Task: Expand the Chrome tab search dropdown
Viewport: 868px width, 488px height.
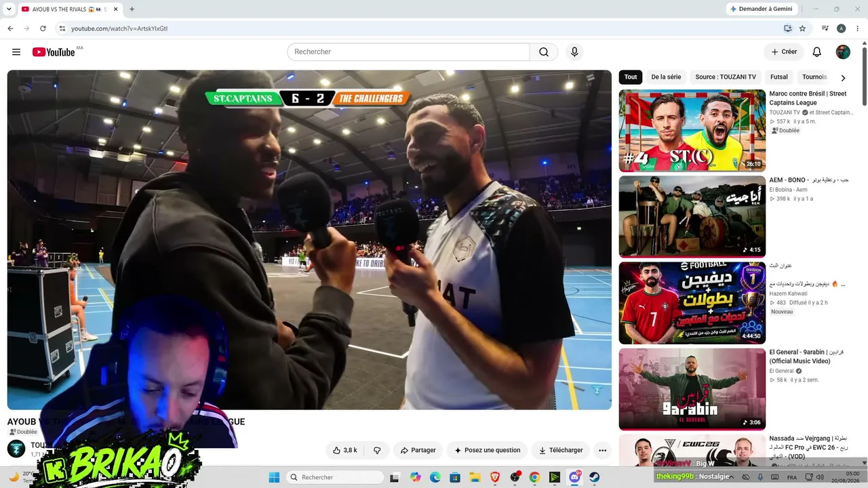Action: click(x=9, y=9)
